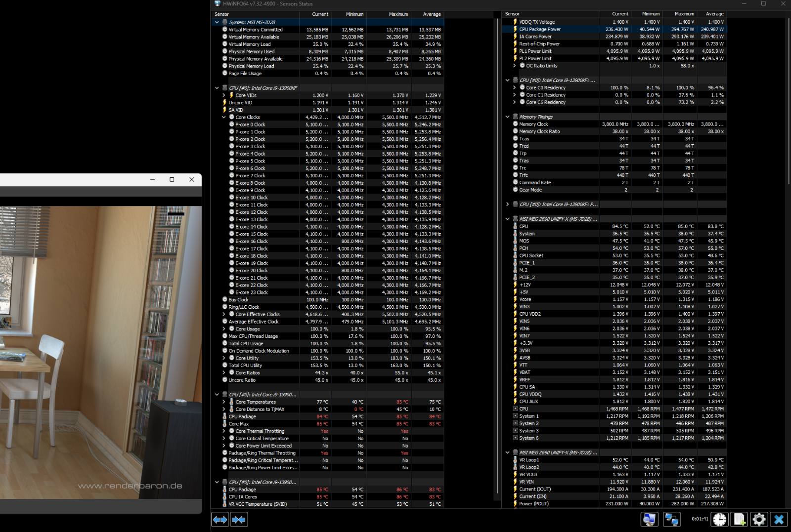The image size is (791, 532).
Task: Click the expand layout left-right arrows button
Action: [220, 519]
